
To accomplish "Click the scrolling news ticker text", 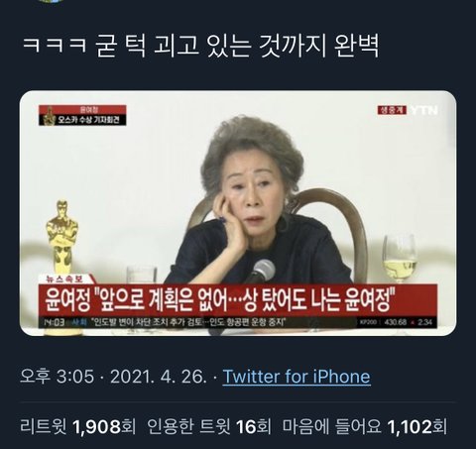I will coord(188,322).
